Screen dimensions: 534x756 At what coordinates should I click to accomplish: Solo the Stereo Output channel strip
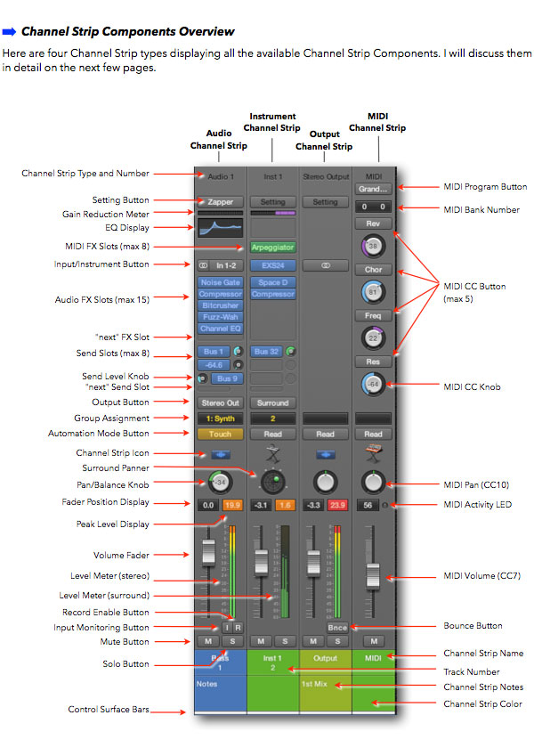click(337, 641)
